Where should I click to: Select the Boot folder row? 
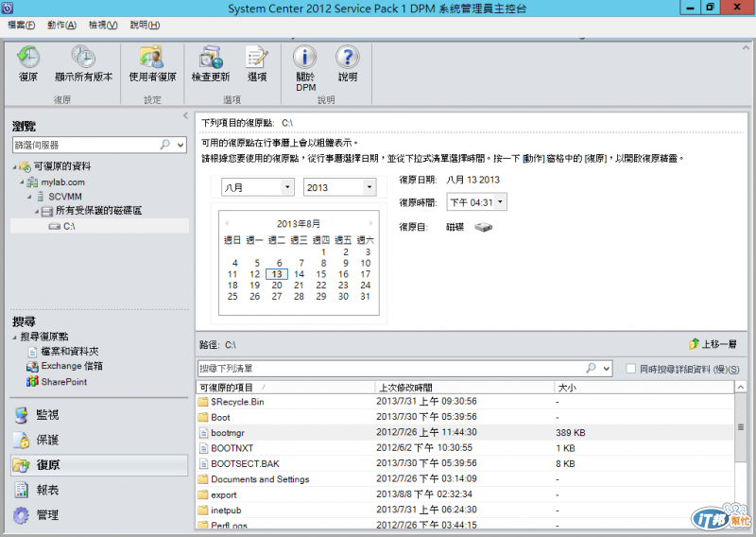[465, 417]
